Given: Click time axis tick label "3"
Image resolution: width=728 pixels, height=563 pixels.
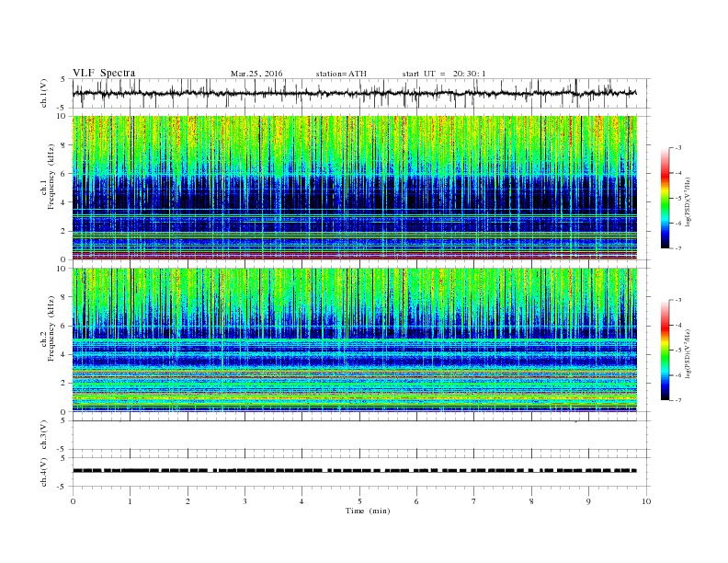Looking at the screenshot, I should [x=245, y=501].
